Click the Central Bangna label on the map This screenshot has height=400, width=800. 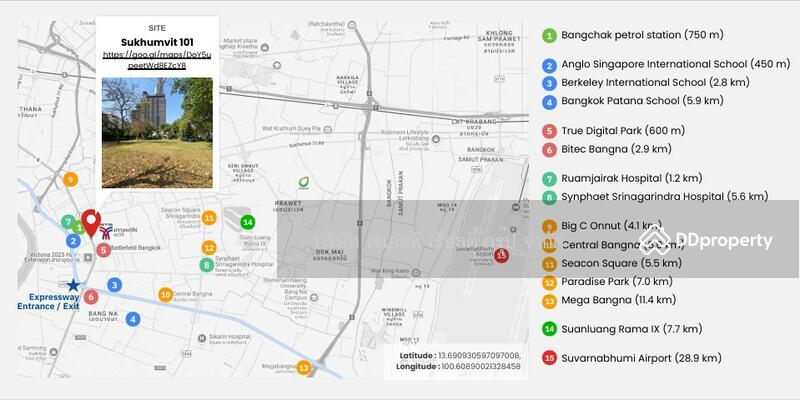tap(192, 294)
